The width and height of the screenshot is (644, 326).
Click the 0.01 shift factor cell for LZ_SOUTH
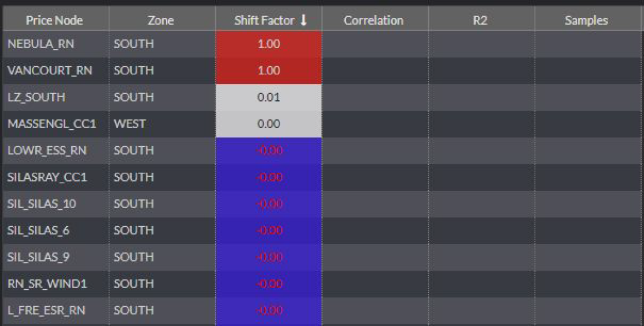coord(269,97)
